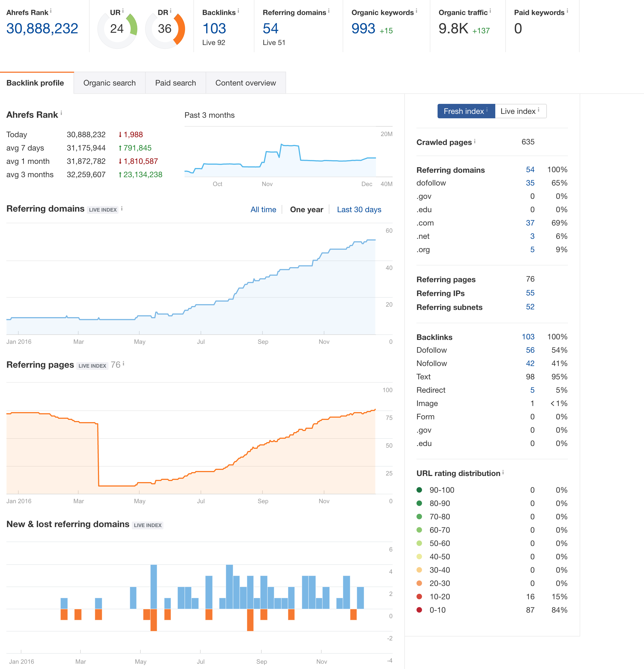Click the DR 36 donut gauge
This screenshot has height=669, width=644.
pyautogui.click(x=165, y=29)
